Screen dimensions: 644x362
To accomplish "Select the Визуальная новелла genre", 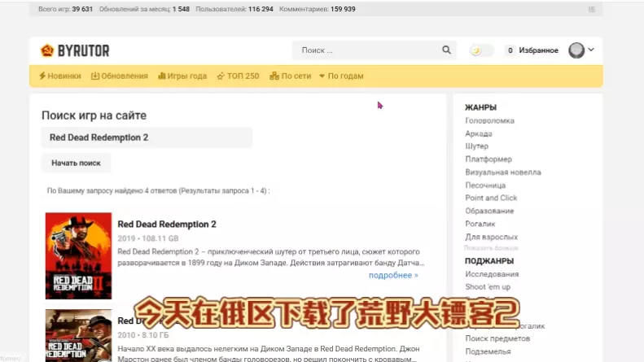I will (x=502, y=172).
